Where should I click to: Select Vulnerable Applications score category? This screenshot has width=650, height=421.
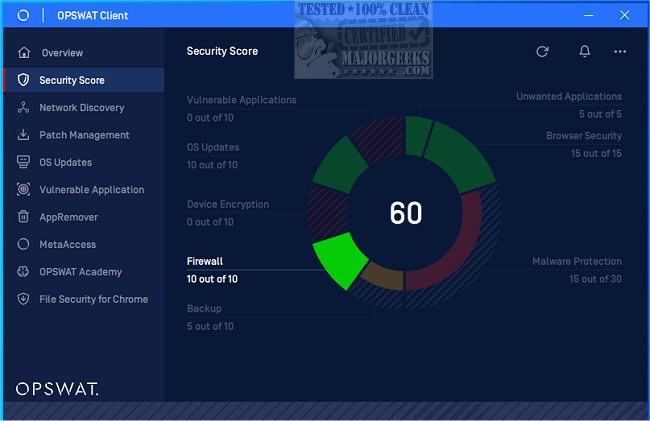(x=241, y=100)
